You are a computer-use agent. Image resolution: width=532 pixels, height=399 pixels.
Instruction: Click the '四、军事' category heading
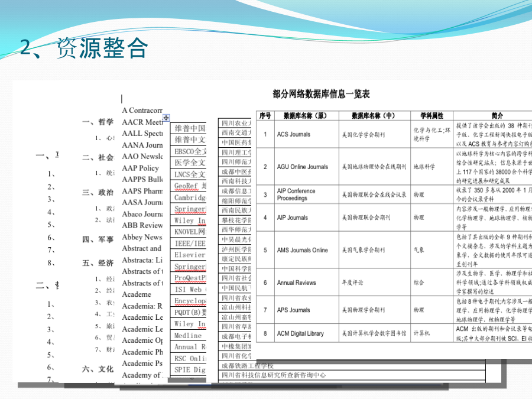[x=98, y=239]
